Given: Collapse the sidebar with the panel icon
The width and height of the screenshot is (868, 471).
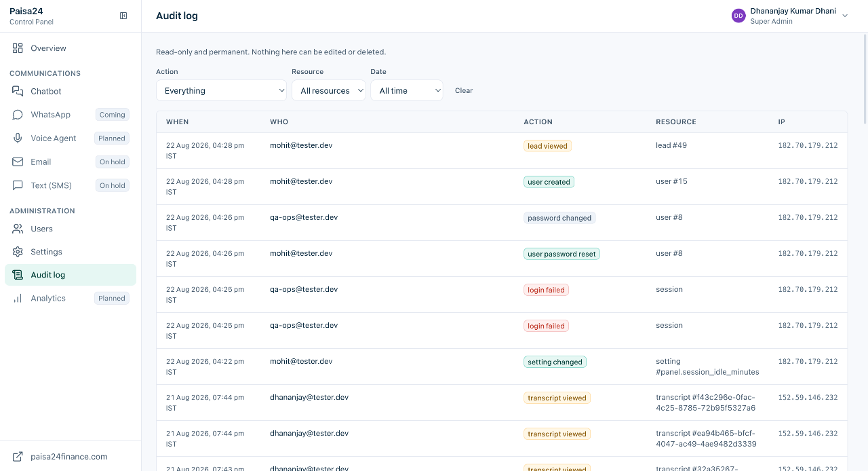Looking at the screenshot, I should (123, 16).
